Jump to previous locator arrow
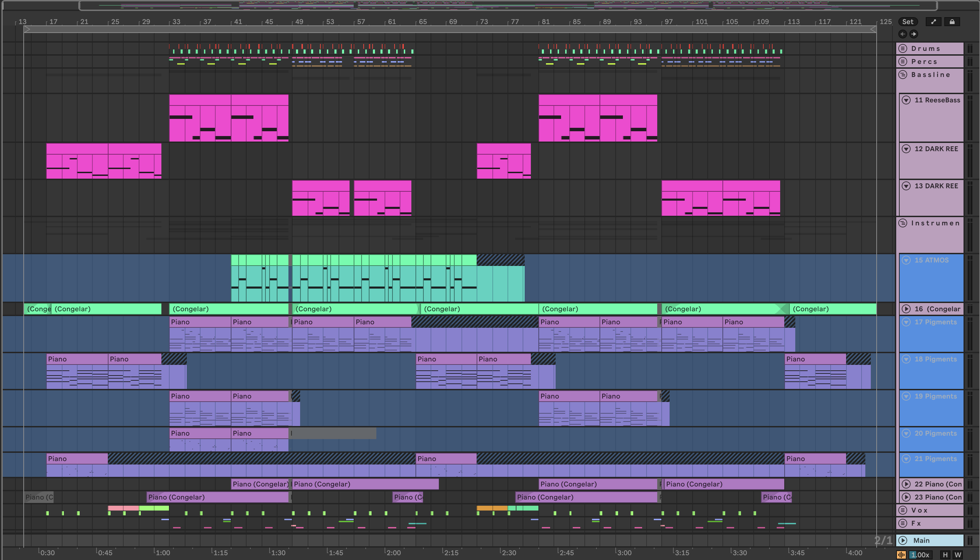Image resolution: width=980 pixels, height=560 pixels. pos(903,34)
